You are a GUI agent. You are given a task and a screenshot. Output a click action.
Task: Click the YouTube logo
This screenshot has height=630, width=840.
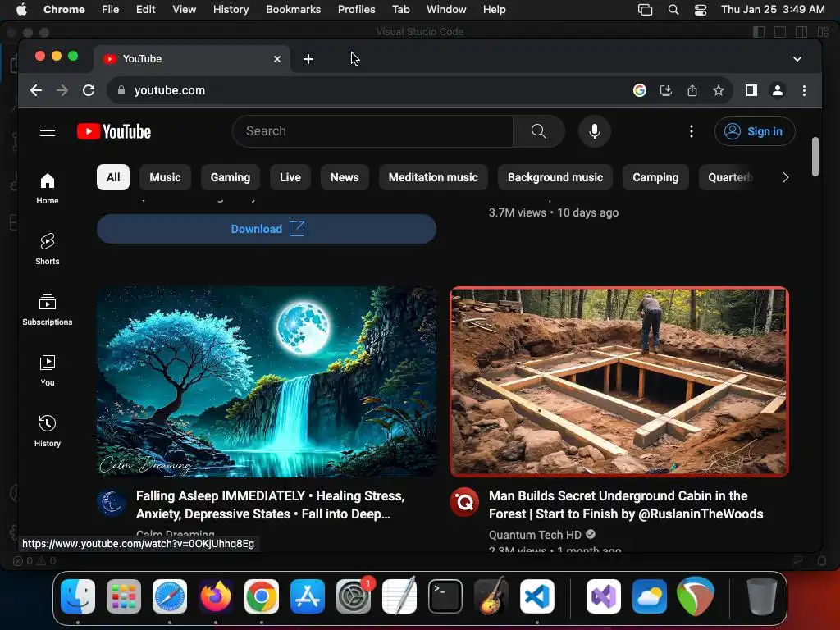[114, 131]
